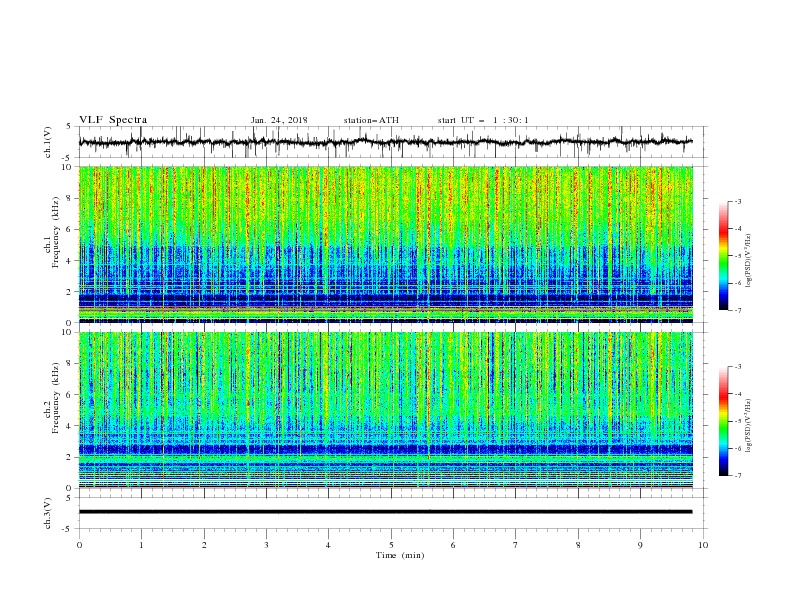
Task: Click the "ch.2 Frequency (kHz)" axis label
Action: tap(52, 397)
